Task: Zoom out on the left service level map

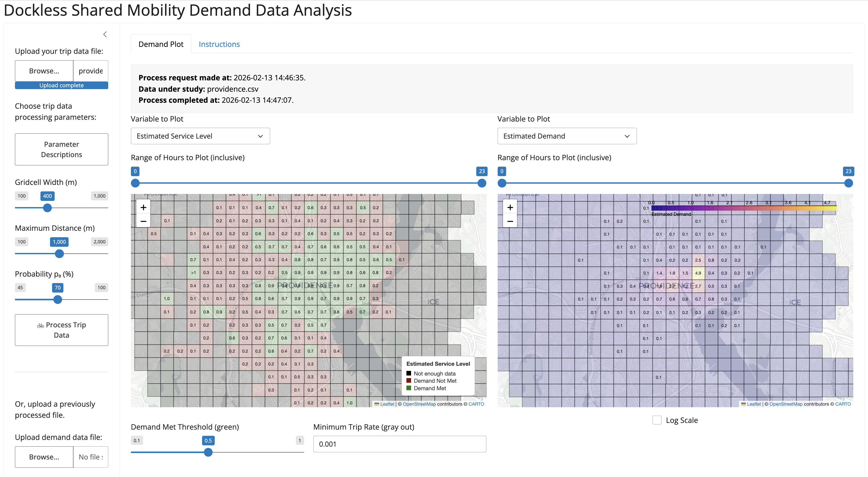Action: (x=143, y=221)
